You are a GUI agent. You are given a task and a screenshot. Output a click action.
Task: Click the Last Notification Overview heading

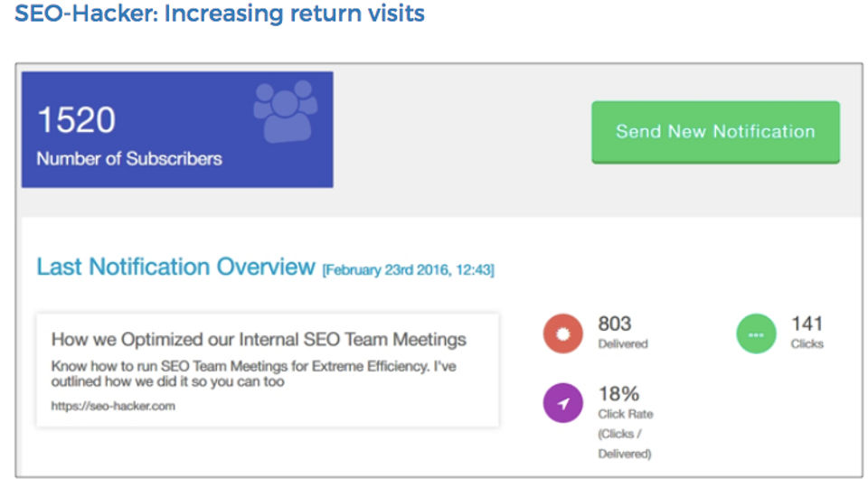[175, 267]
